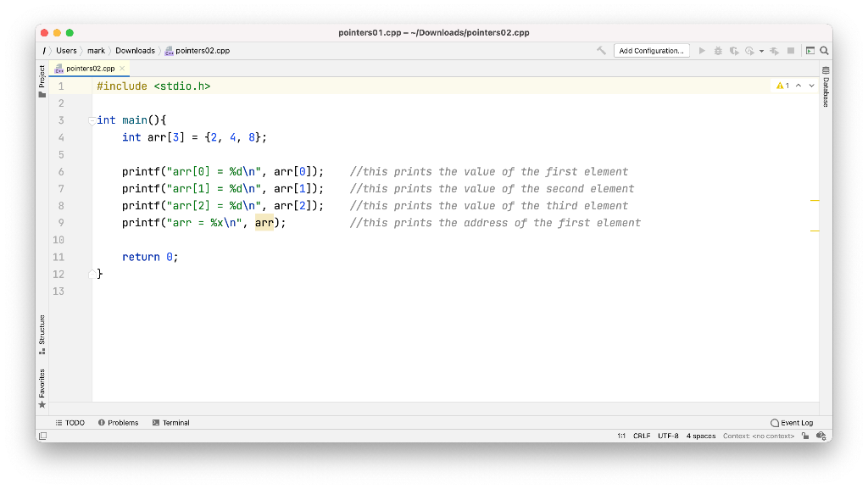868x489 pixels.
Task: Toggle the Project tool window sidebar
Action: (42, 75)
